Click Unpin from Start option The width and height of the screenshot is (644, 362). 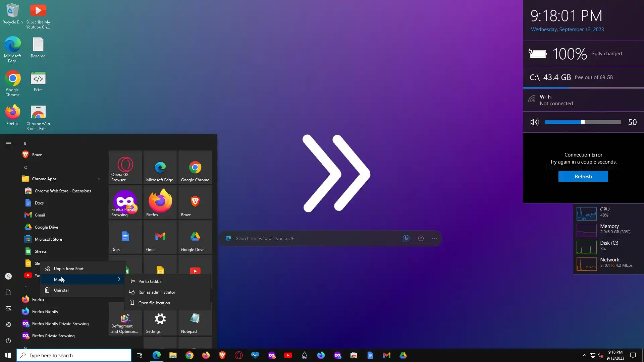(69, 269)
